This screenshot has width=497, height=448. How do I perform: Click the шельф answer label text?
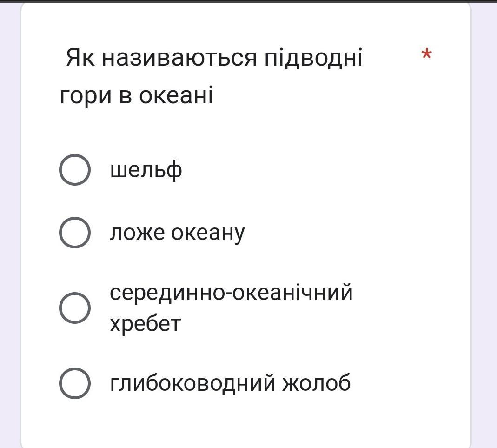pyautogui.click(x=146, y=170)
